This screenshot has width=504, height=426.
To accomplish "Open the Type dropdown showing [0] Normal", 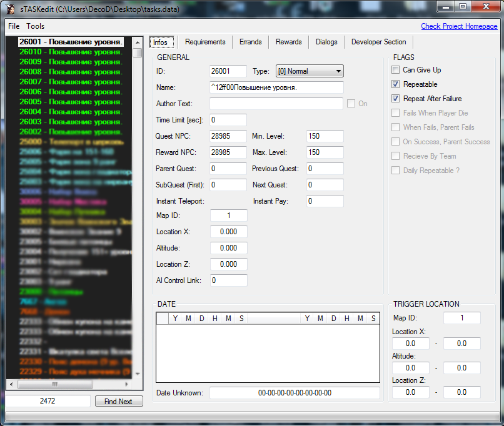I will tap(310, 71).
